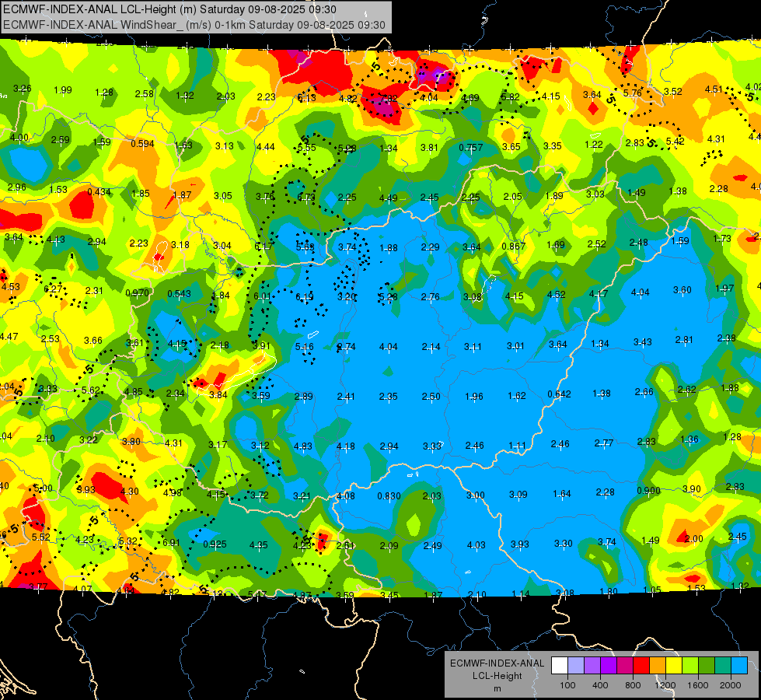Click the wind shear value '4.51'
The width and height of the screenshot is (761, 700).
point(714,89)
